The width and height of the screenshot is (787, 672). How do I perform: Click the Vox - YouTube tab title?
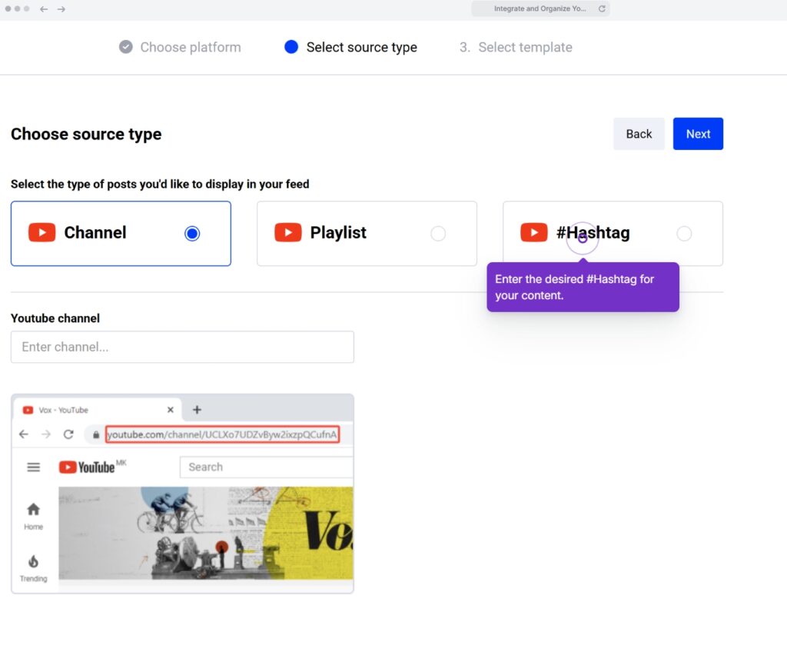click(63, 411)
